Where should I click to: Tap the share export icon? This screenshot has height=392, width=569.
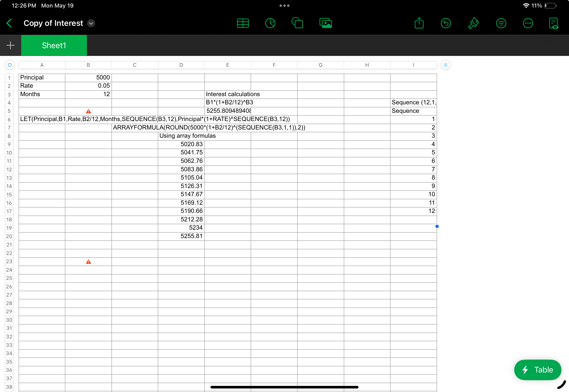point(419,23)
